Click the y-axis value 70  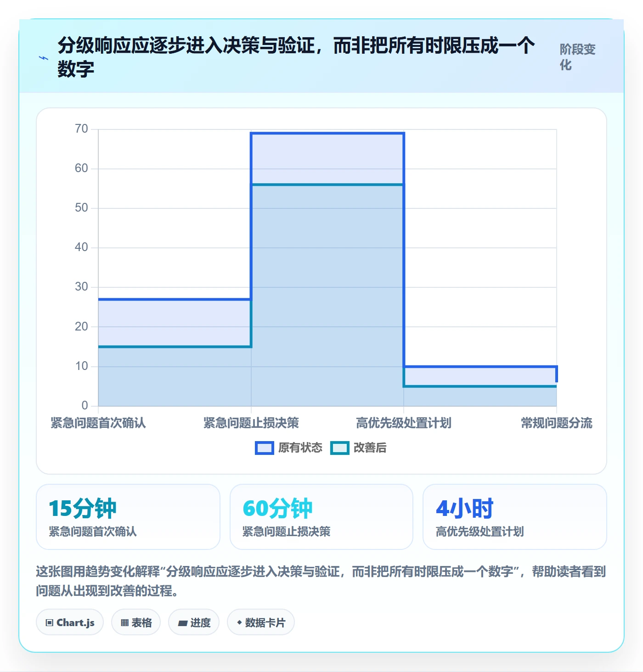81,129
